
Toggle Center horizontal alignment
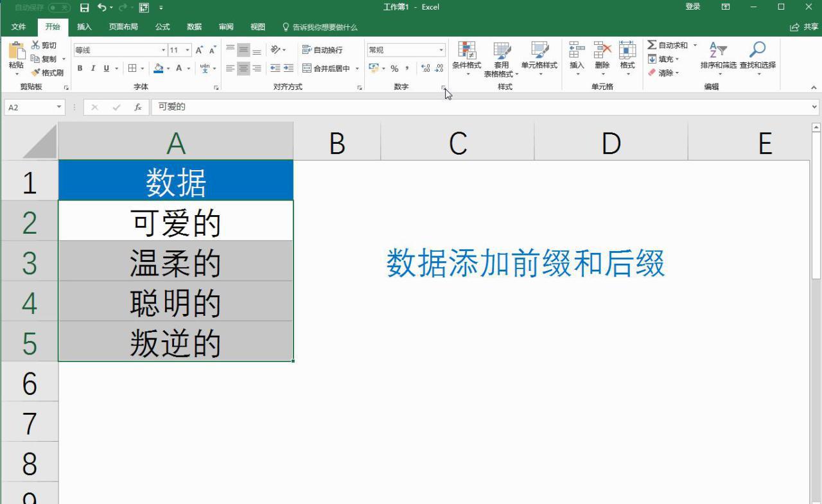[243, 68]
